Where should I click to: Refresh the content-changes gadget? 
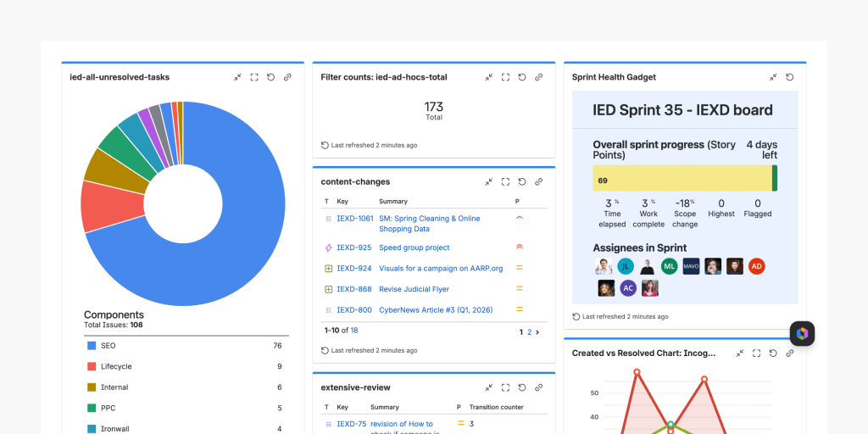click(522, 181)
